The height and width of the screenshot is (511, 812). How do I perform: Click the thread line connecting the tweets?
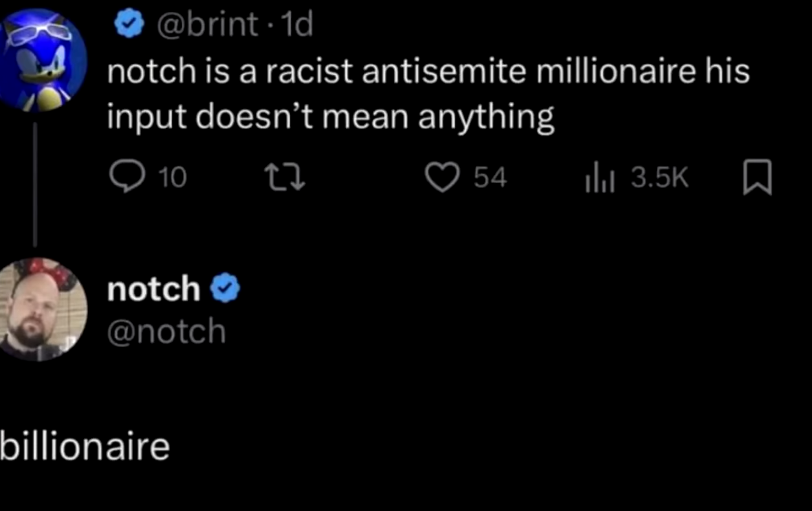tap(35, 184)
